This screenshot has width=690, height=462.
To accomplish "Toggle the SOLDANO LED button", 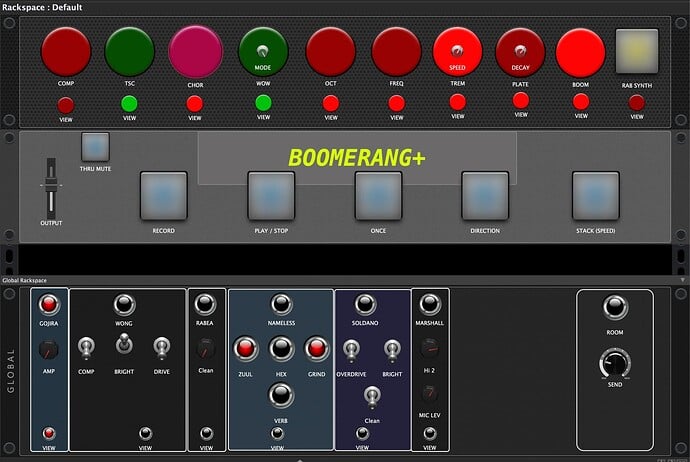I will coord(365,304).
